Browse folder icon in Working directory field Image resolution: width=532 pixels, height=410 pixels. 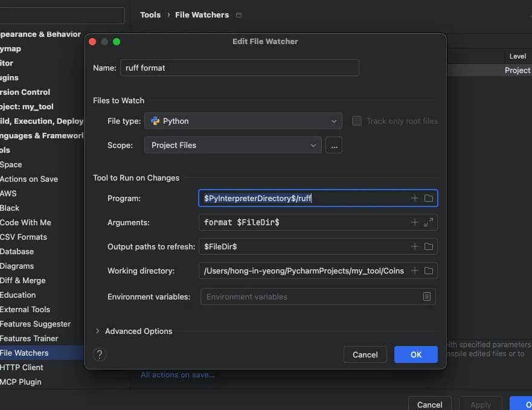429,271
